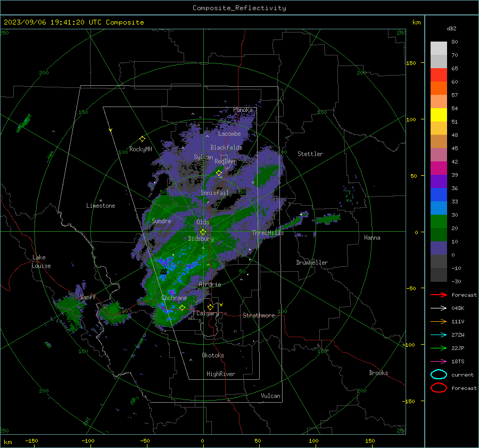Click the Limestone label

[x=101, y=206]
